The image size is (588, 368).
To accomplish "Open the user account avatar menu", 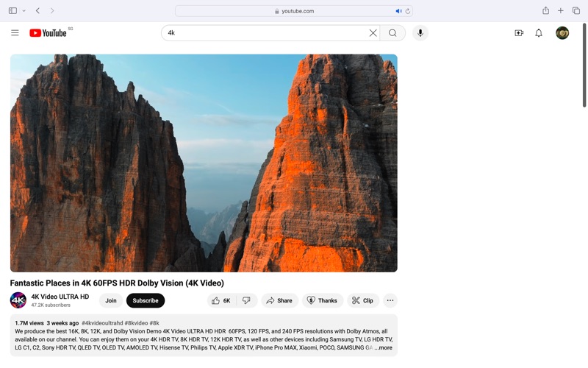I will click(x=562, y=33).
